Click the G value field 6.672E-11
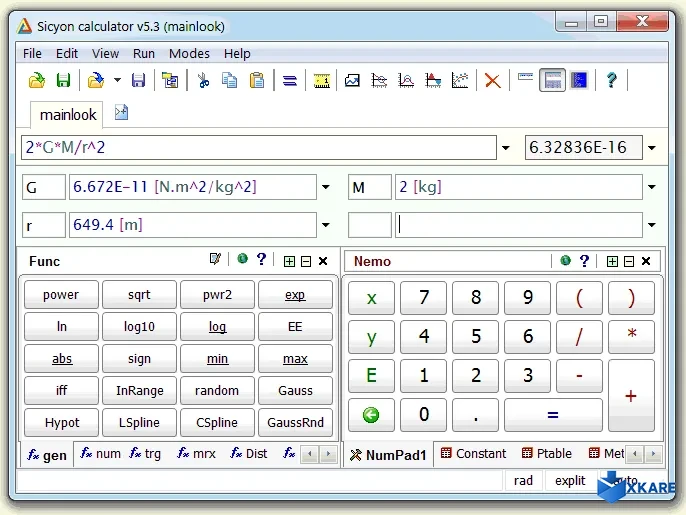686x515 pixels. tap(192, 187)
